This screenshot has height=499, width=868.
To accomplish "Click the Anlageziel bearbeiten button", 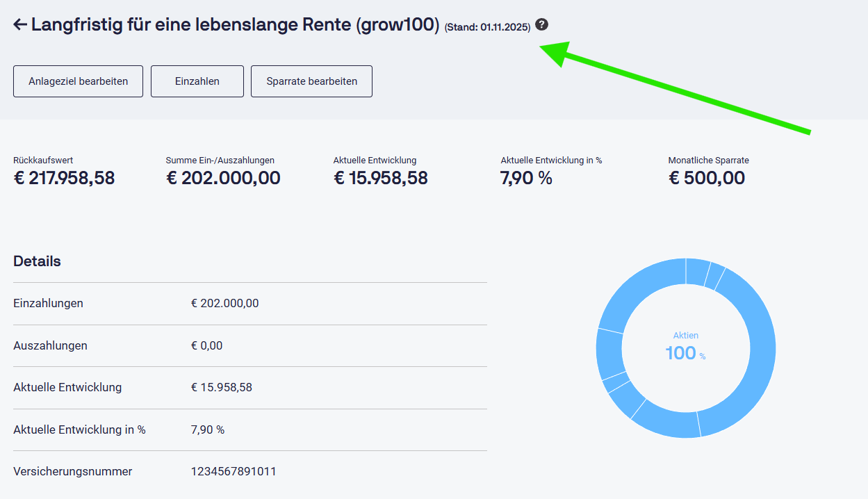I will tap(78, 81).
